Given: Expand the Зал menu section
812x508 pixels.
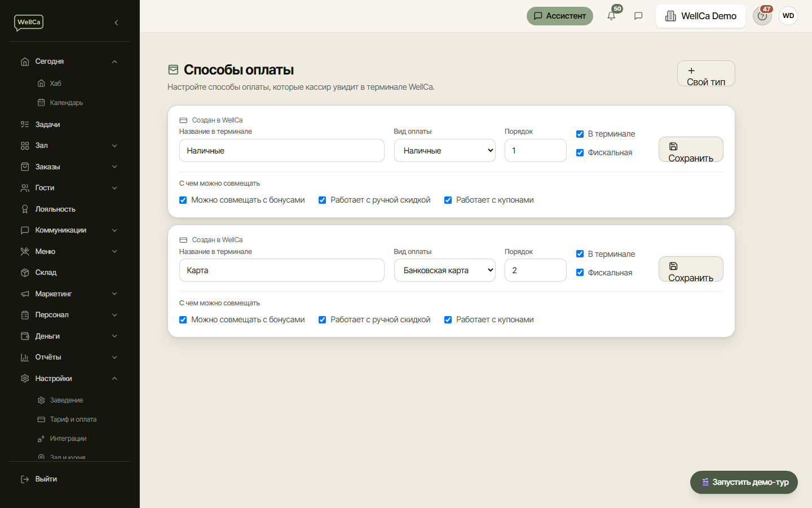Looking at the screenshot, I should click(114, 146).
